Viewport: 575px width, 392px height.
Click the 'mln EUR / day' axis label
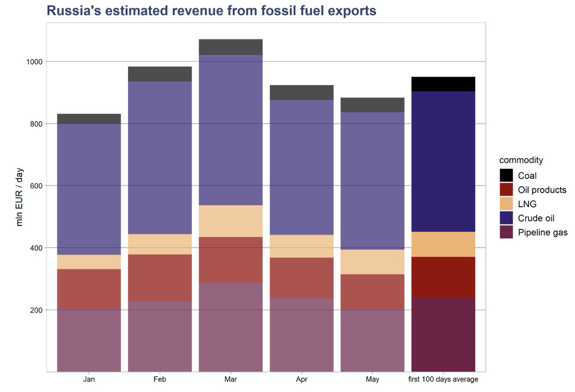pos(20,197)
